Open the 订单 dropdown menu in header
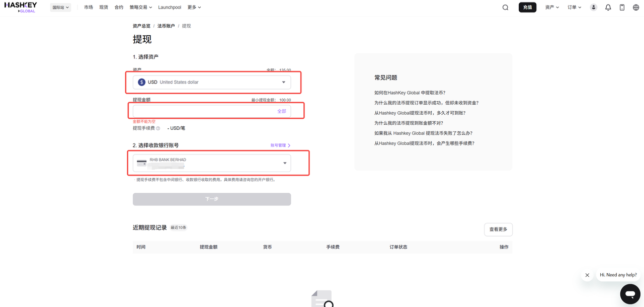 click(x=574, y=8)
